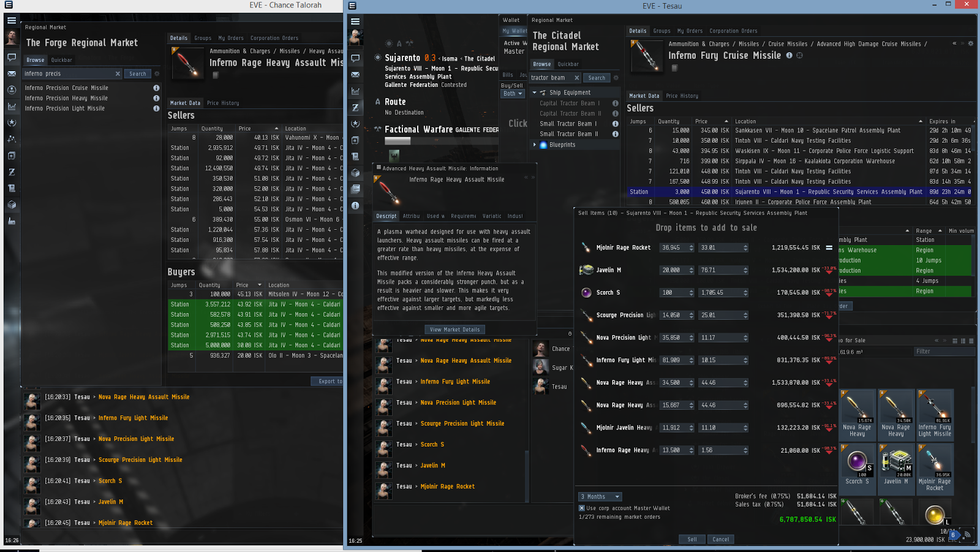Select the Quickbar tab in The Citadel market

(568, 64)
